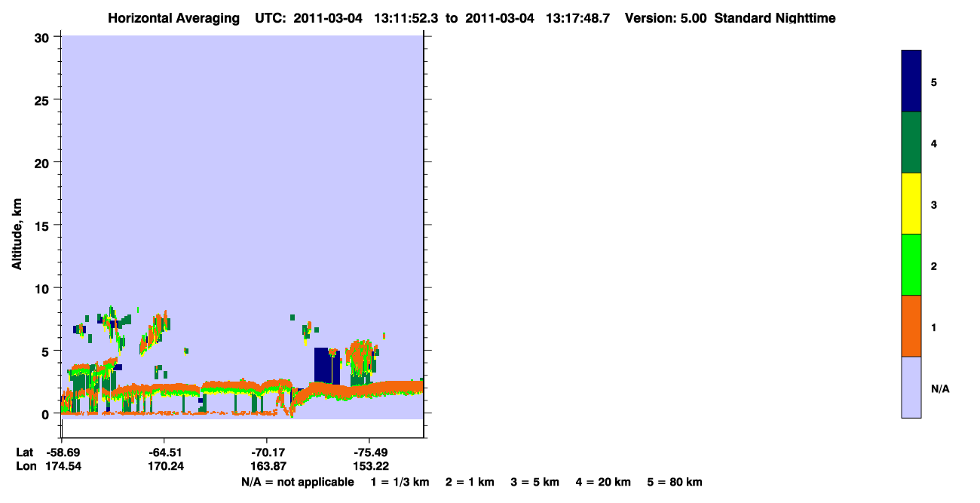This screenshot has width=980, height=503.
Task: Click the altitude tick label 20
Action: click(x=44, y=163)
